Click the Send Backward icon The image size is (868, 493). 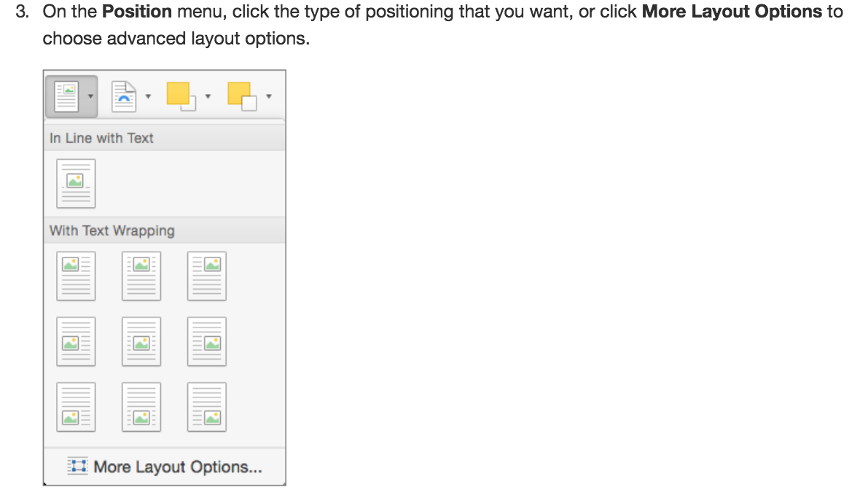point(241,96)
